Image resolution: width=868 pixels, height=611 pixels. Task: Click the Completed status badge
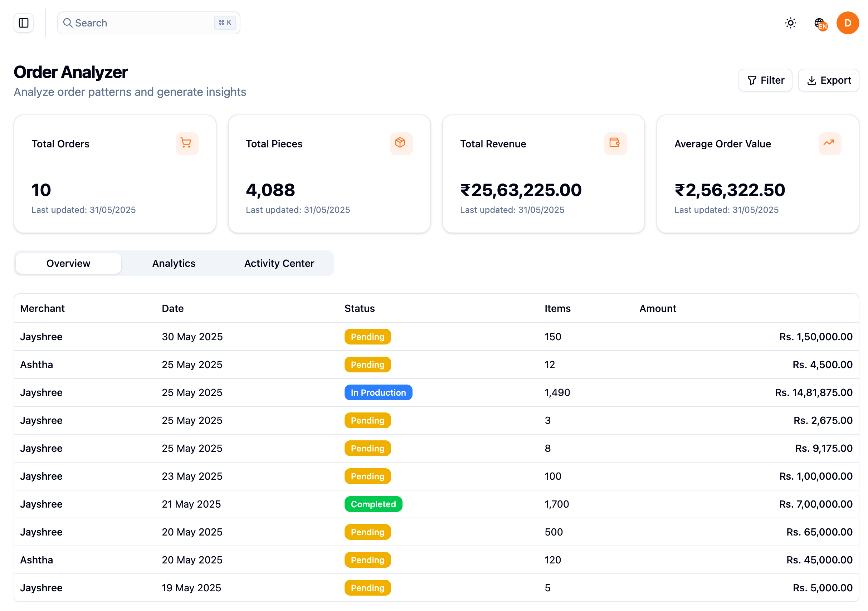point(373,504)
